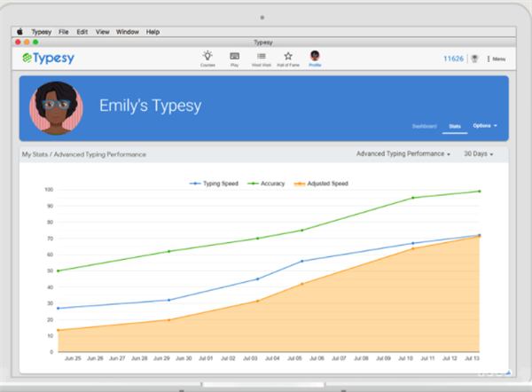Viewport: 532px width, 392px height.
Task: Click the green Accuracy point at Jul 13
Action: (480, 192)
